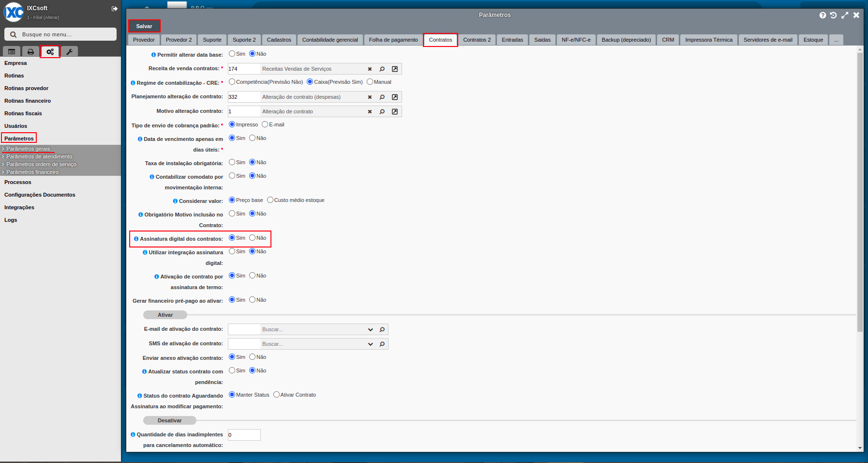Select Não for Assinatura digital dos contratos
This screenshot has width=868, height=463.
tap(252, 238)
